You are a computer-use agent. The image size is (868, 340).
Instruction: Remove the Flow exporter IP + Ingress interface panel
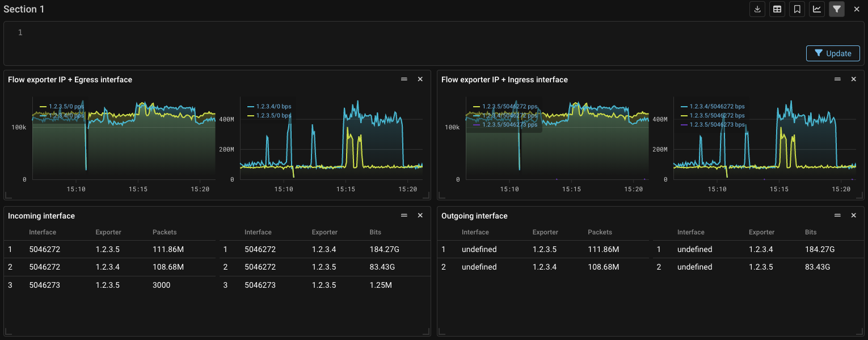[853, 79]
